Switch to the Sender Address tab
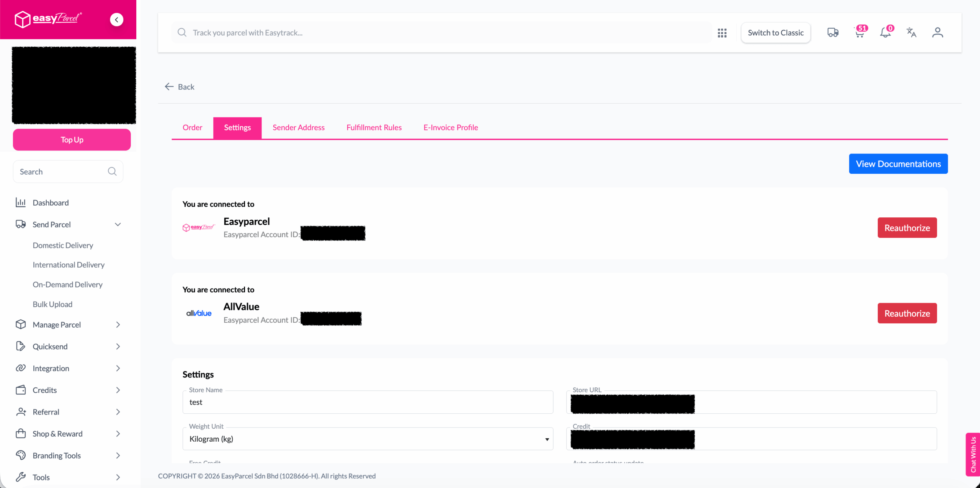980x488 pixels. (x=298, y=127)
